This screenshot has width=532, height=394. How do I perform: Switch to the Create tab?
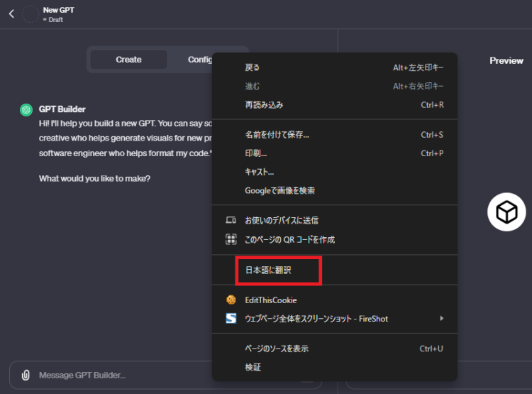pyautogui.click(x=128, y=60)
